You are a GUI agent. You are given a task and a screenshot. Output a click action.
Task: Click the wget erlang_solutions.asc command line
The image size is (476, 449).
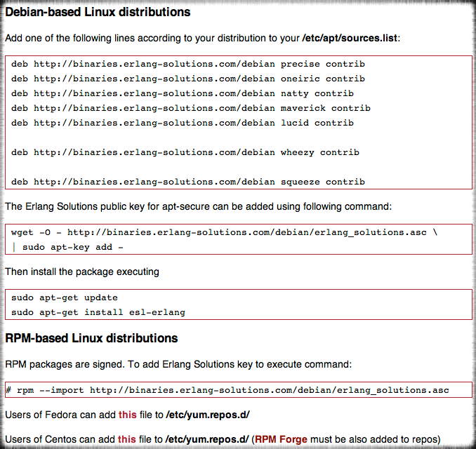pos(225,232)
